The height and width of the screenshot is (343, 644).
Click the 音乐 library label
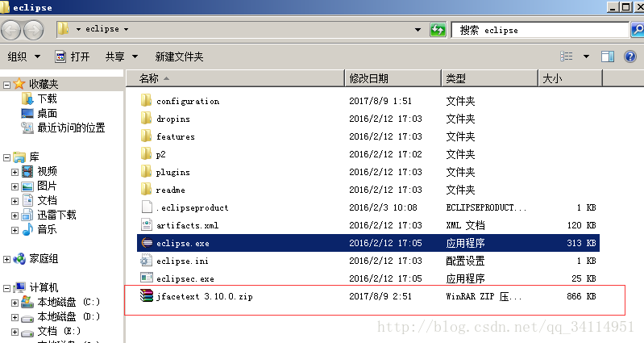click(47, 229)
